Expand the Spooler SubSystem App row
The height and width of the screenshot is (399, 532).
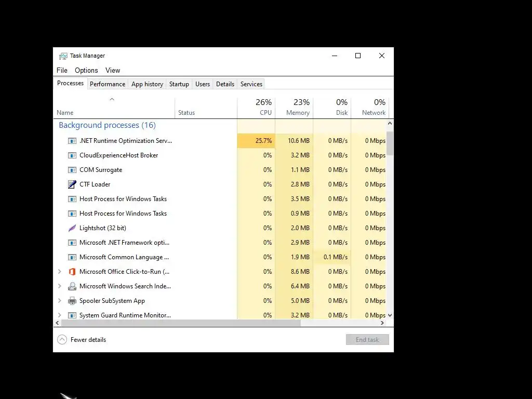point(59,301)
